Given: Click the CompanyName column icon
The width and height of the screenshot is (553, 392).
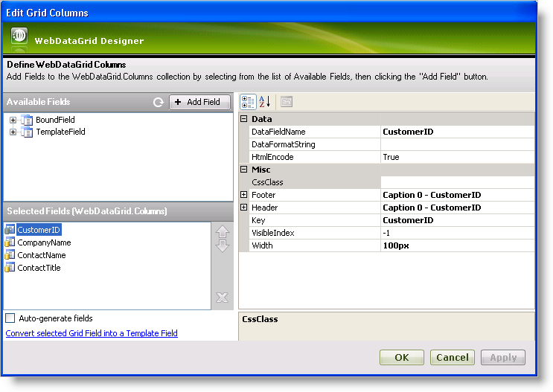Looking at the screenshot, I should [x=10, y=242].
